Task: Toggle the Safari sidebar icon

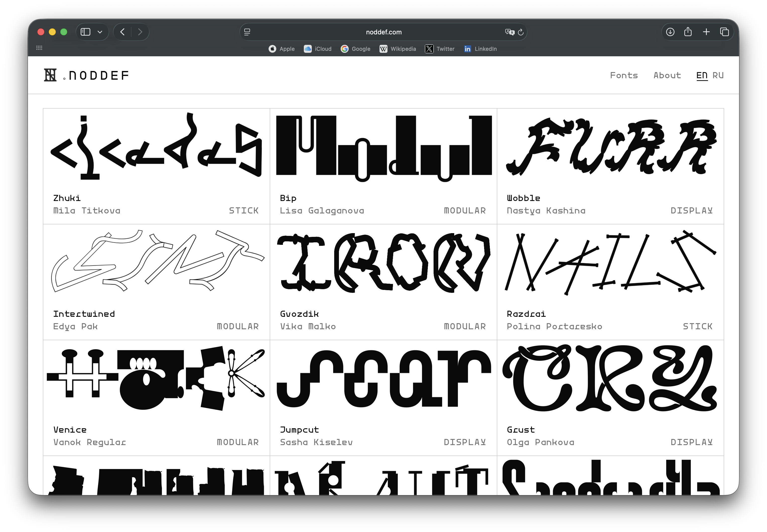Action: click(85, 32)
